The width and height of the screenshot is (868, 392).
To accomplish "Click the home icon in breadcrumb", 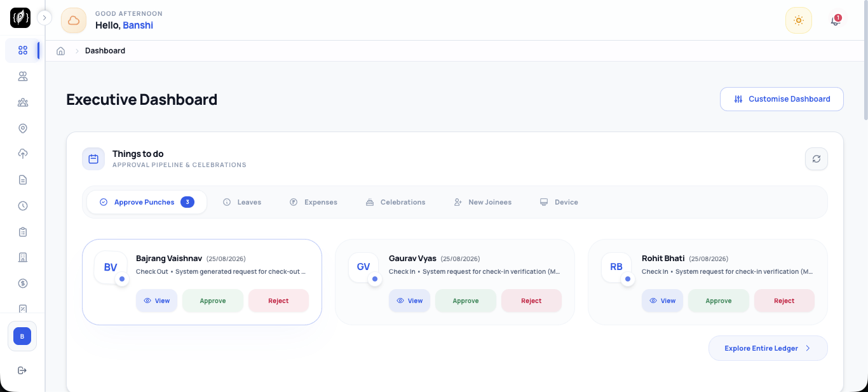I will pos(61,51).
